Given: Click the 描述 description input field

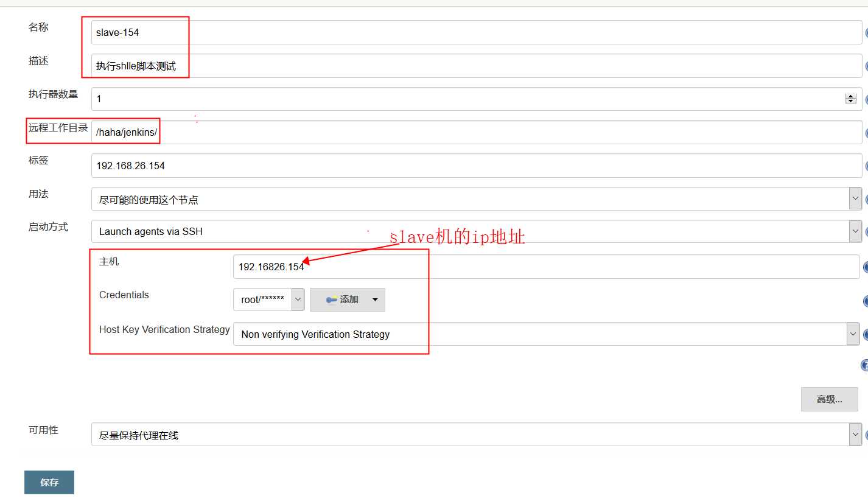Looking at the screenshot, I should point(477,66).
